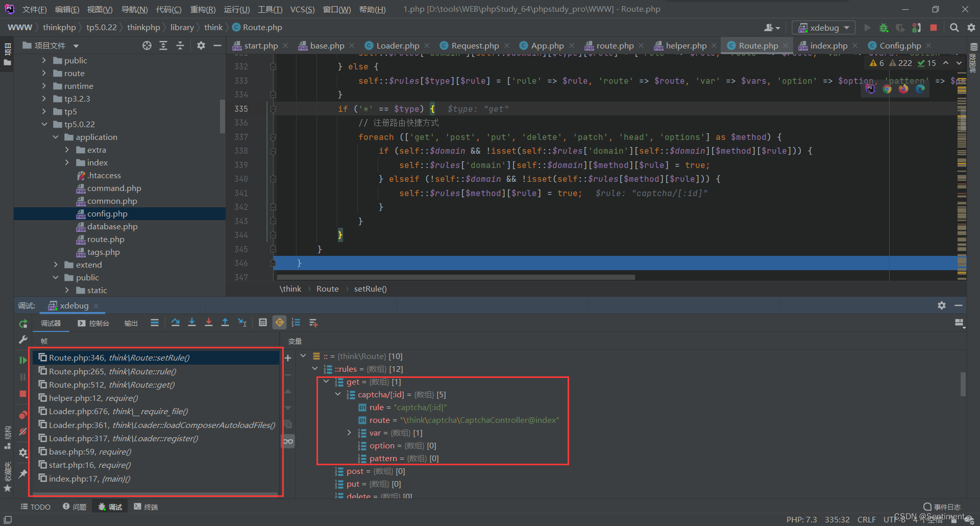This screenshot has height=526, width=980.
Task: Open file in Chrome browser icon
Action: pos(887,89)
